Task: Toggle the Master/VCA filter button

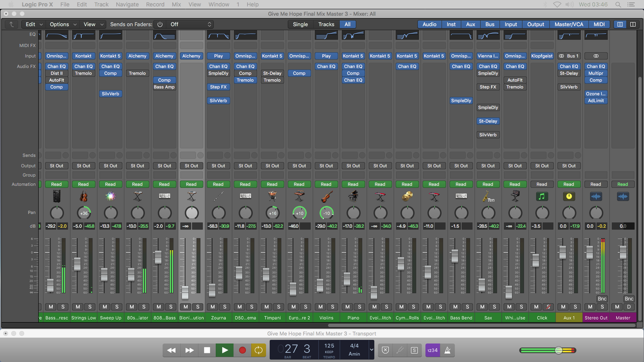Action: [569, 24]
